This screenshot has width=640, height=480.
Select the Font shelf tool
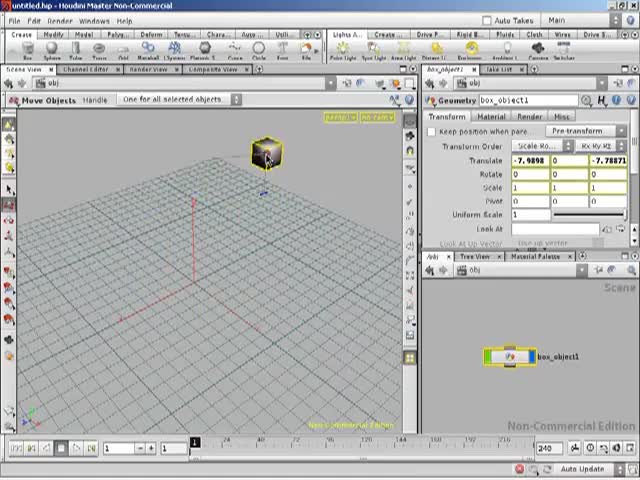coord(282,51)
